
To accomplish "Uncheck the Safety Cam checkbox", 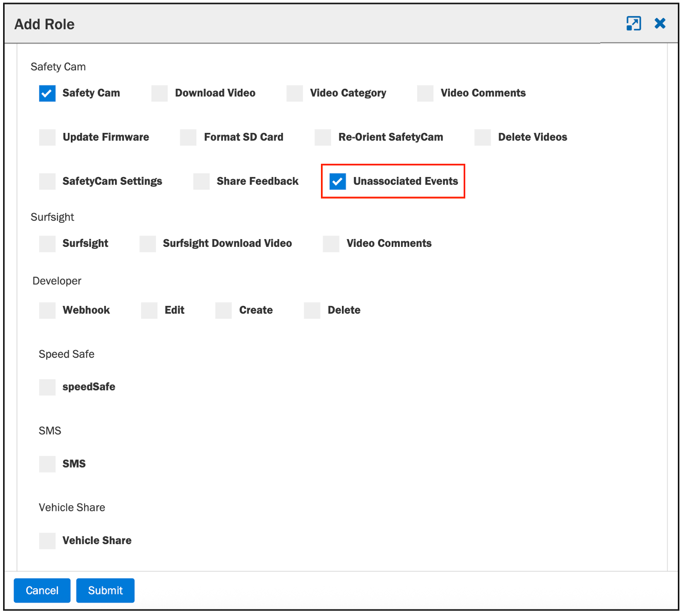I will pyautogui.click(x=47, y=93).
